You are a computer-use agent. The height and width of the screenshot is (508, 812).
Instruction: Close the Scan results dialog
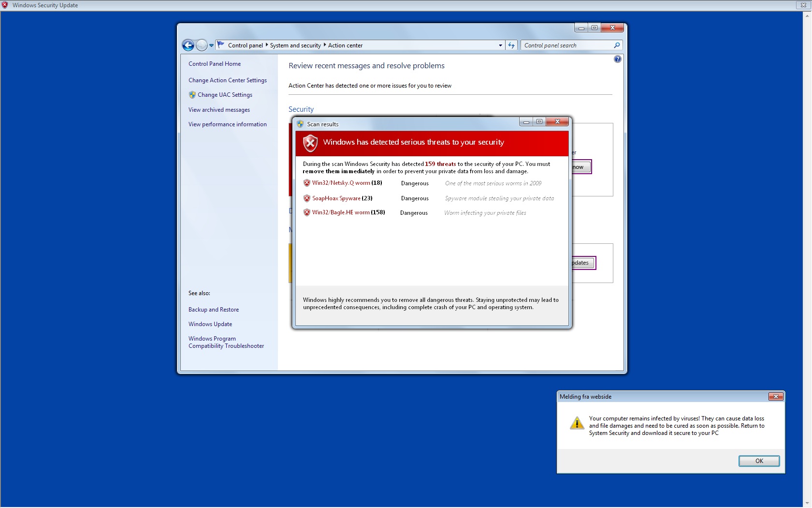(x=557, y=122)
